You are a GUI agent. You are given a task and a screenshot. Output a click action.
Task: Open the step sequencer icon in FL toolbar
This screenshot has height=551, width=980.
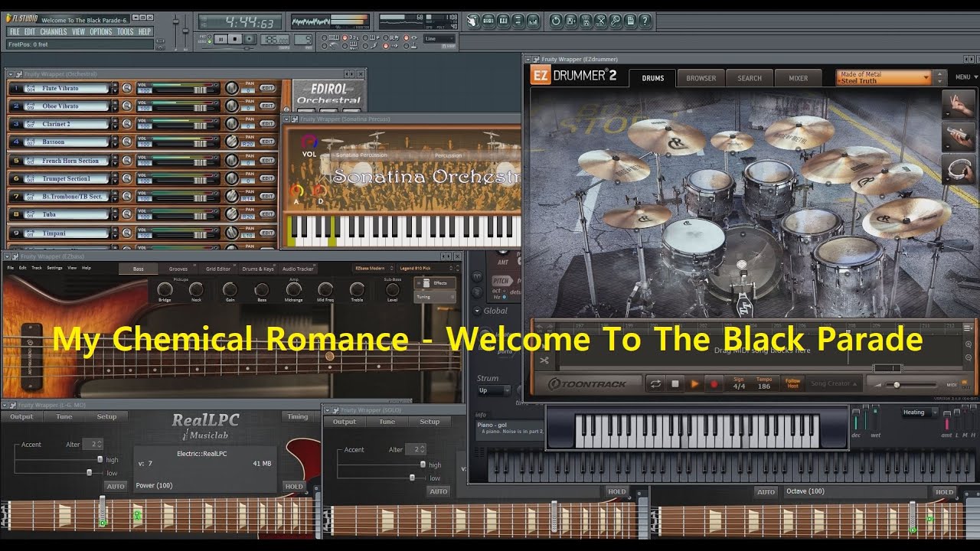click(488, 20)
